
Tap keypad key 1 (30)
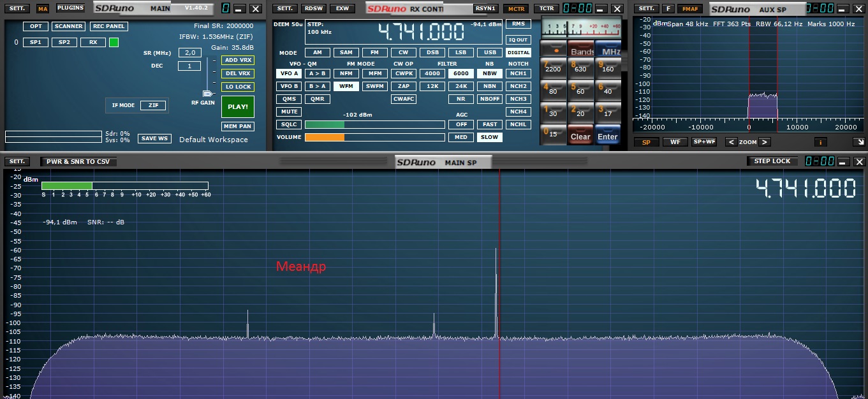(552, 113)
